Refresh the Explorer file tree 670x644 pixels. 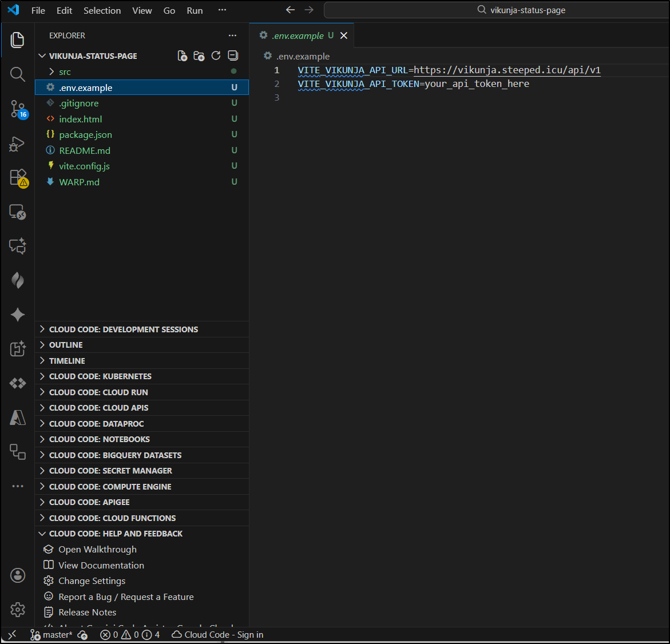click(216, 55)
